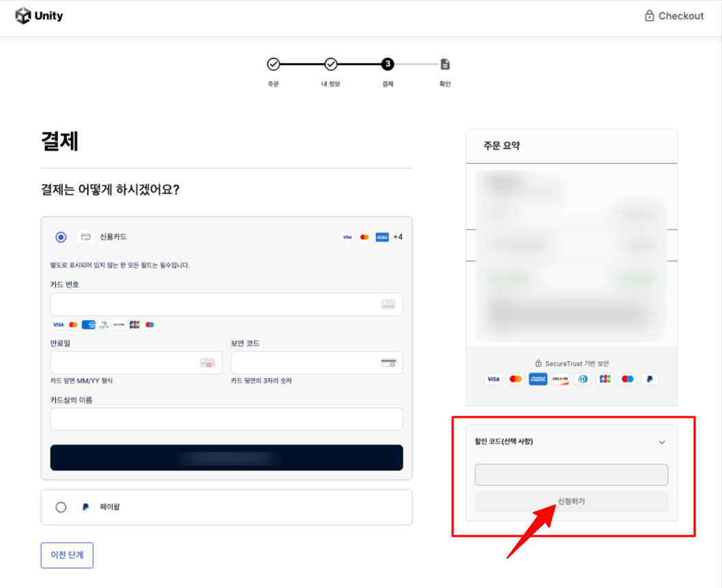Click the PayPal logo under SecureTrust
Viewport: 722px width, 588px height.
click(x=650, y=379)
